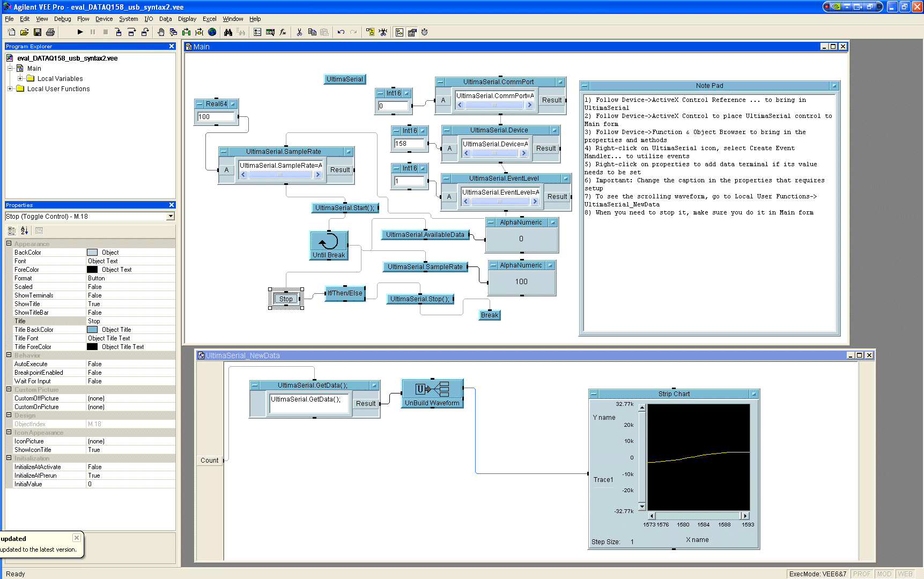Open the Excel menu
Screen dimensions: 924x579
click(209, 19)
